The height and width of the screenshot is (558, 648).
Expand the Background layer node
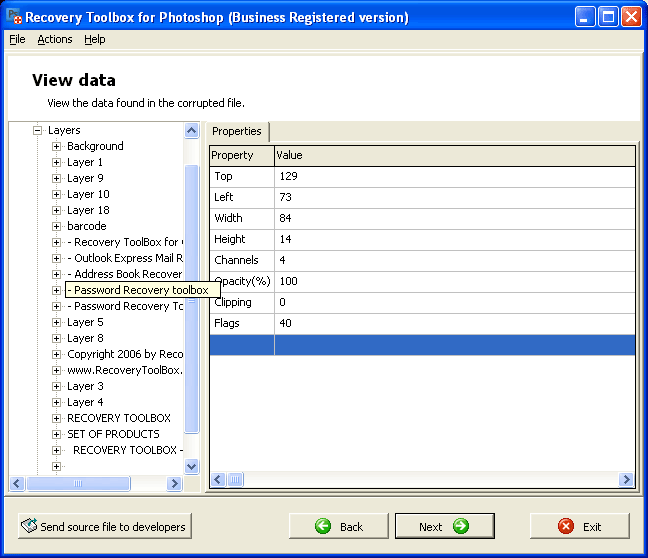click(x=57, y=146)
